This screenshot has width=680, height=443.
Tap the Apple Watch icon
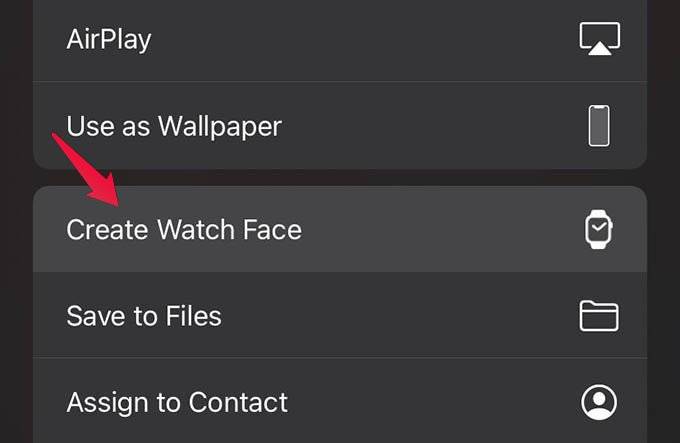pyautogui.click(x=598, y=230)
